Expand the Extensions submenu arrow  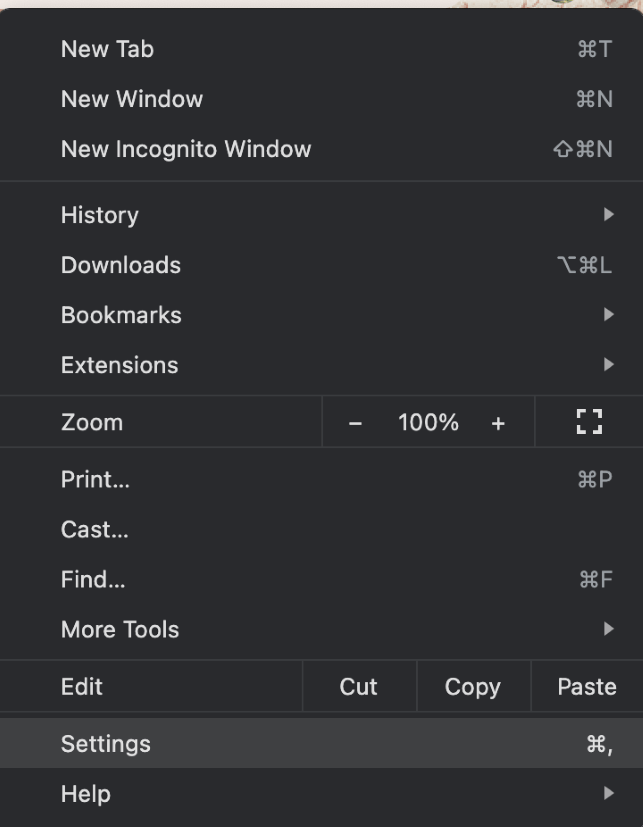click(x=608, y=365)
